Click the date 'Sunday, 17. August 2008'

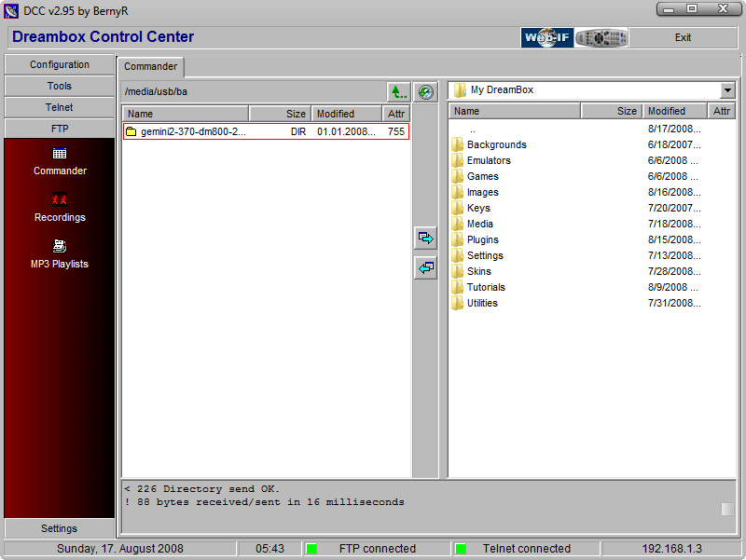[x=120, y=549]
